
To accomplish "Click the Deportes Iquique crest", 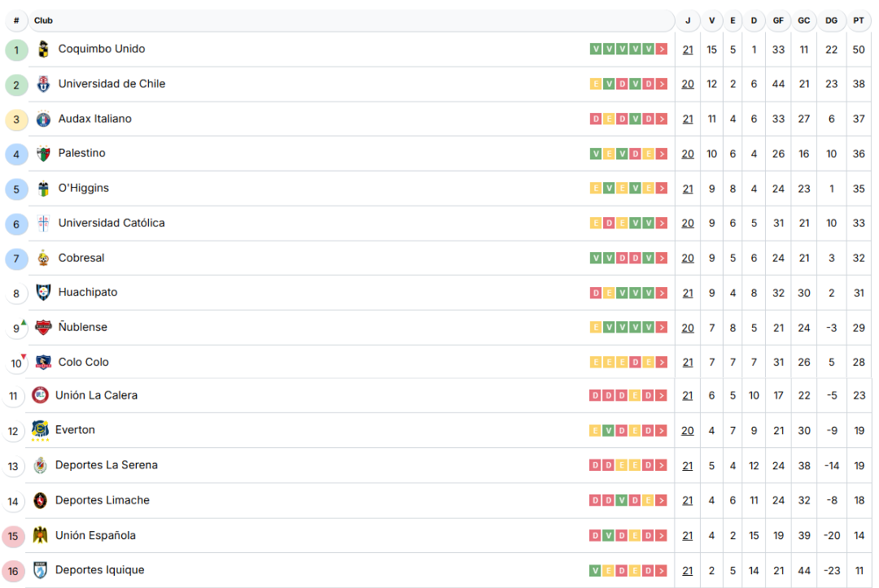I will pos(40,570).
